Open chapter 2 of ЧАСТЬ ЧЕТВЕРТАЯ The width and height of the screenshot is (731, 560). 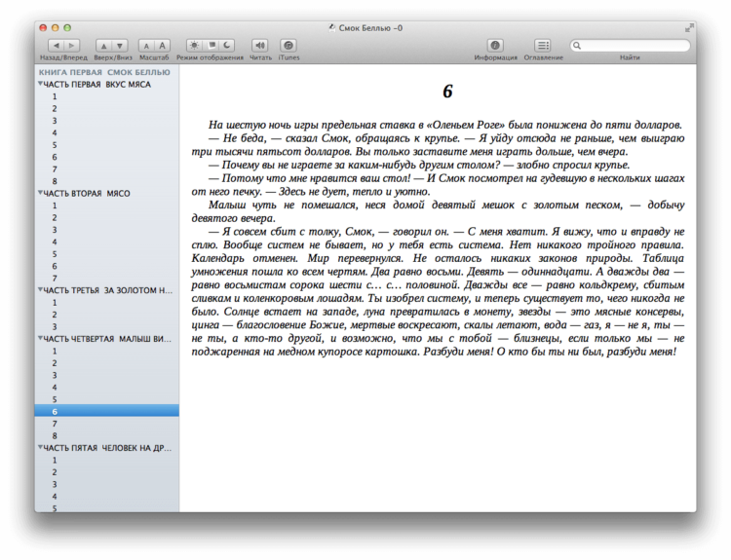[x=55, y=363]
